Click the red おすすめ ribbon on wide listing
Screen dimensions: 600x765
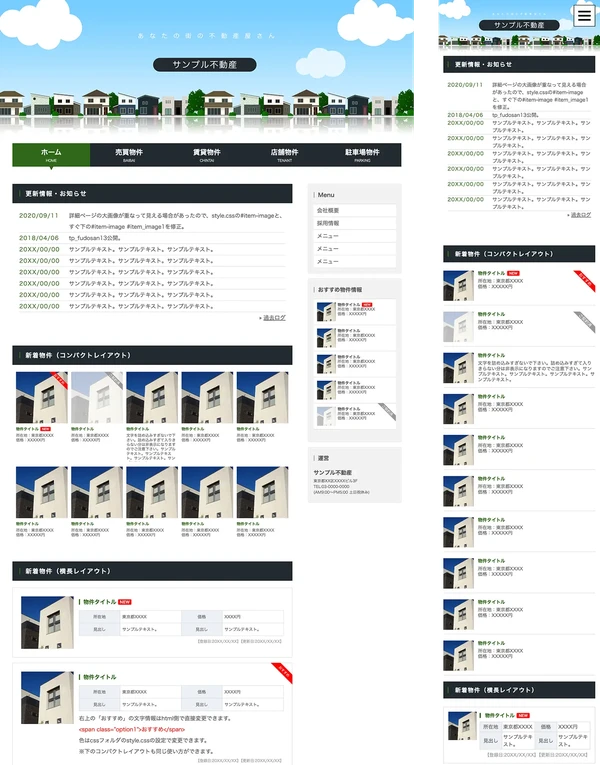tap(281, 672)
